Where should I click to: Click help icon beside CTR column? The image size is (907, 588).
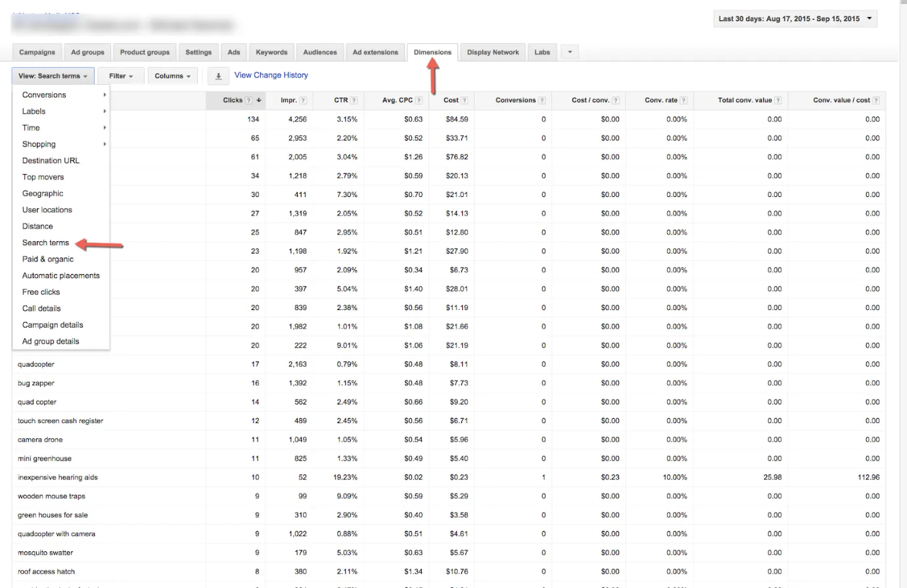tap(354, 101)
